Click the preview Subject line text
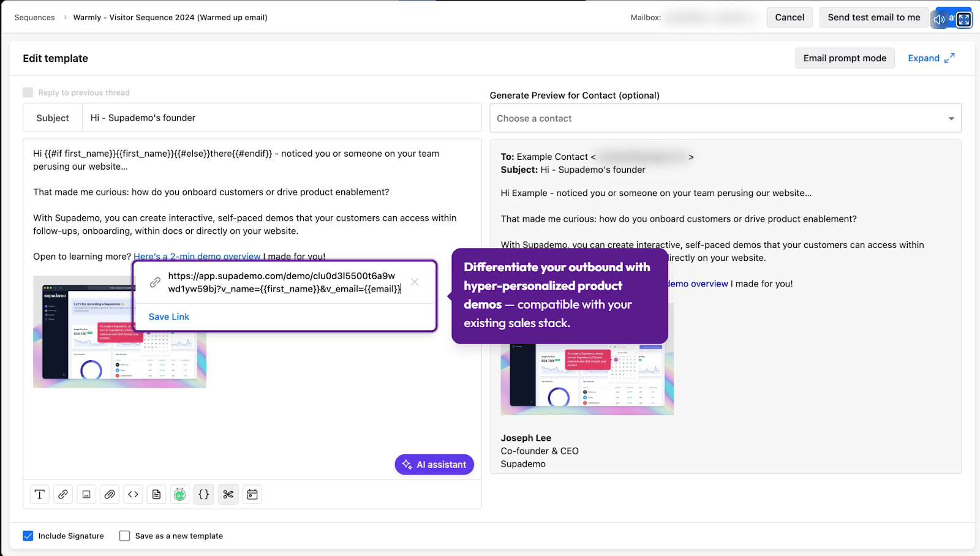The height and width of the screenshot is (556, 980). point(573,170)
